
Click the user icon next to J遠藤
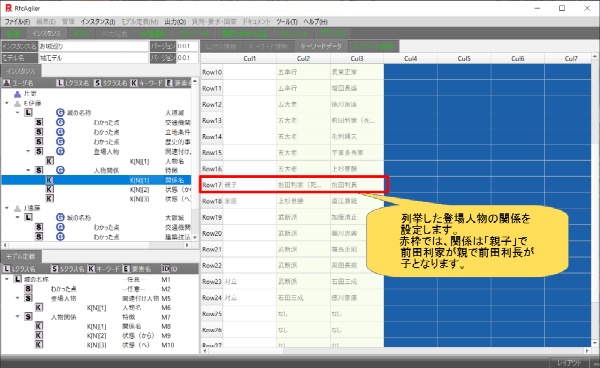pyautogui.click(x=17, y=208)
